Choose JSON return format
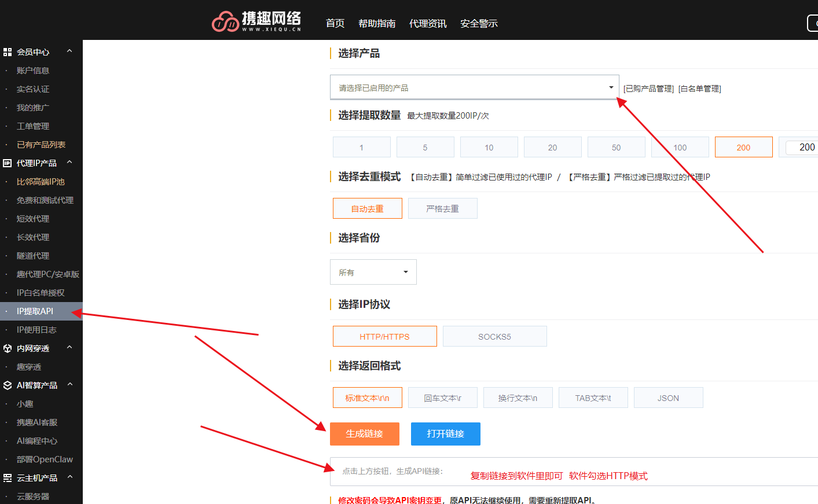Screen dimensions: 818x504 click(668, 398)
